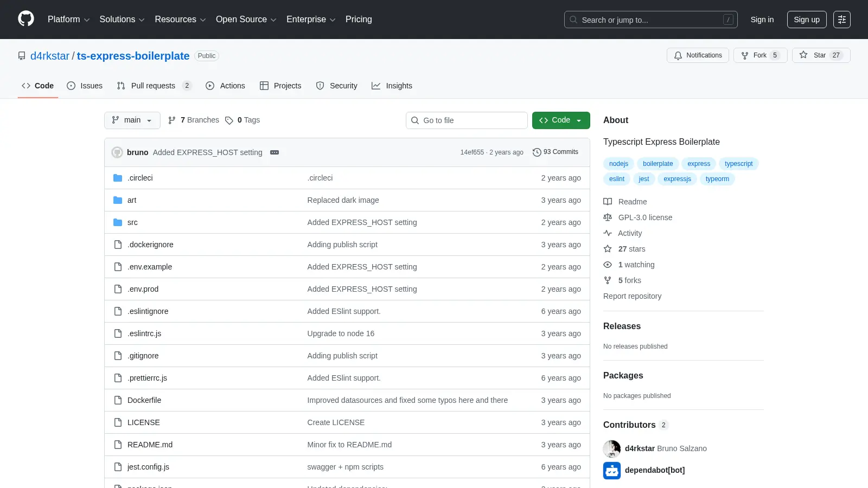Star the ts-express-boilerplate repository
The width and height of the screenshot is (868, 488).
pos(821,55)
